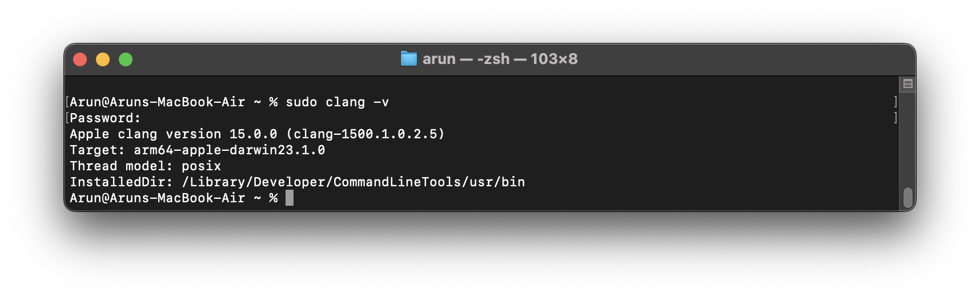Click the Apple clang version 15.0.0 line
This screenshot has height=296, width=980.
tap(257, 134)
